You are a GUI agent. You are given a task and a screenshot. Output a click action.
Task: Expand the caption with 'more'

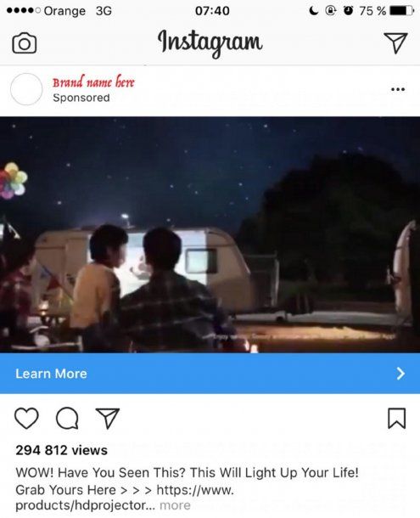[x=175, y=505]
